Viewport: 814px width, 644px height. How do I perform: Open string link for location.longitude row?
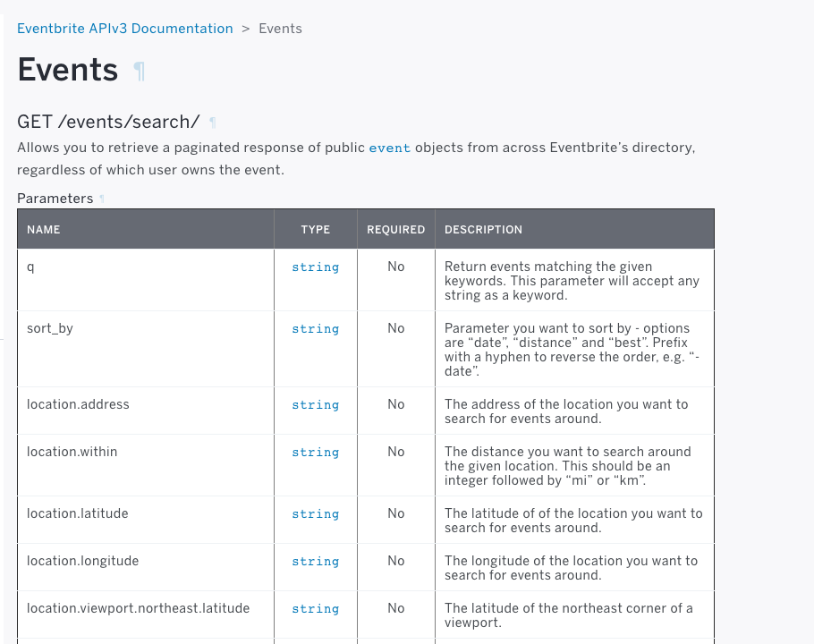[315, 561]
